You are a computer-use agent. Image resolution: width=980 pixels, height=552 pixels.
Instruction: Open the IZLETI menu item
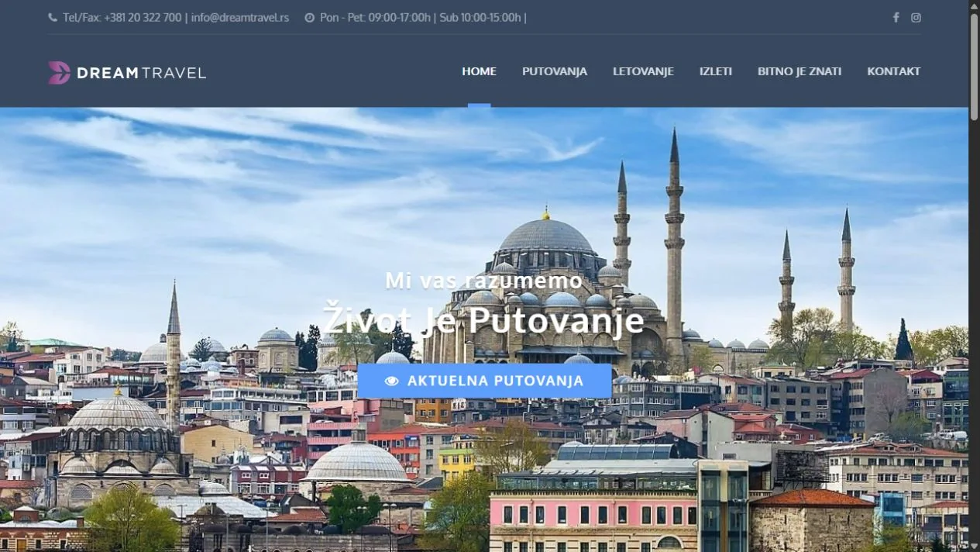click(x=716, y=71)
